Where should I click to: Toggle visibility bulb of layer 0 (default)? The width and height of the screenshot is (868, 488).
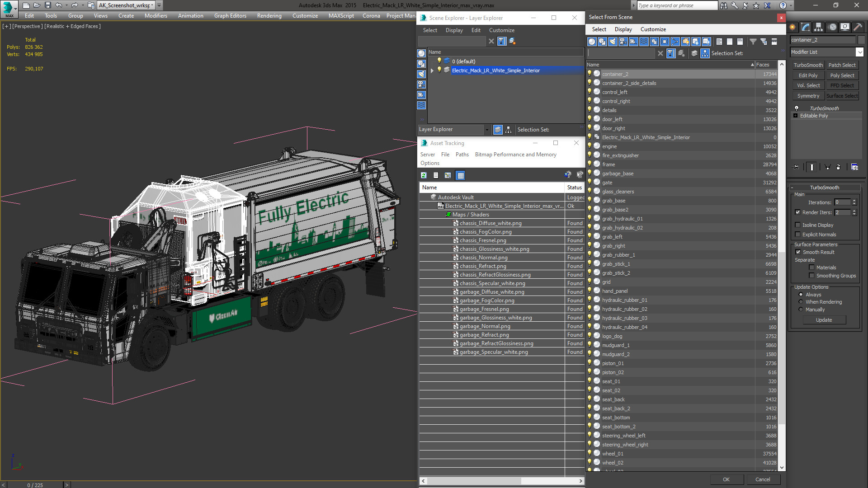(x=439, y=61)
